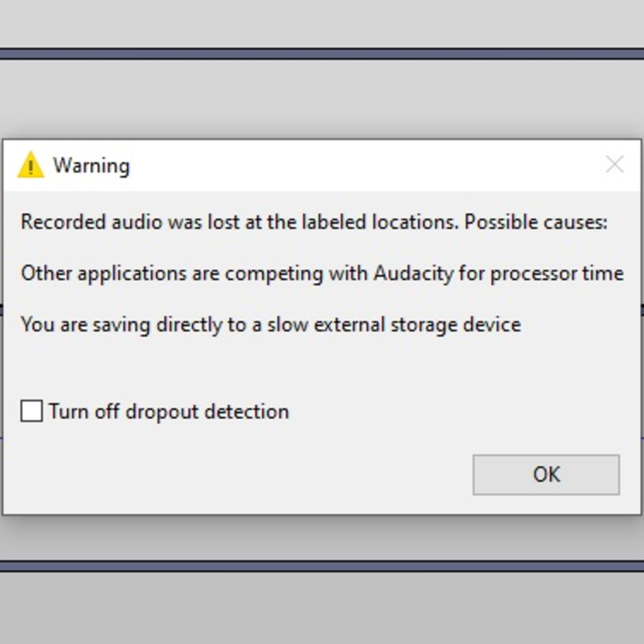Click the 'Turn off dropout detection' label text

coord(169,411)
